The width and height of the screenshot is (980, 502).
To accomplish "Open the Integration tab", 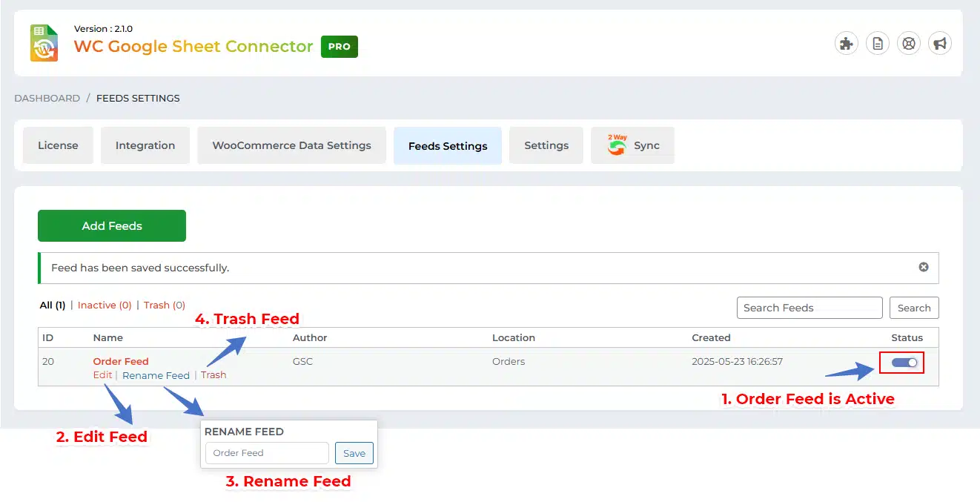I will pos(145,145).
